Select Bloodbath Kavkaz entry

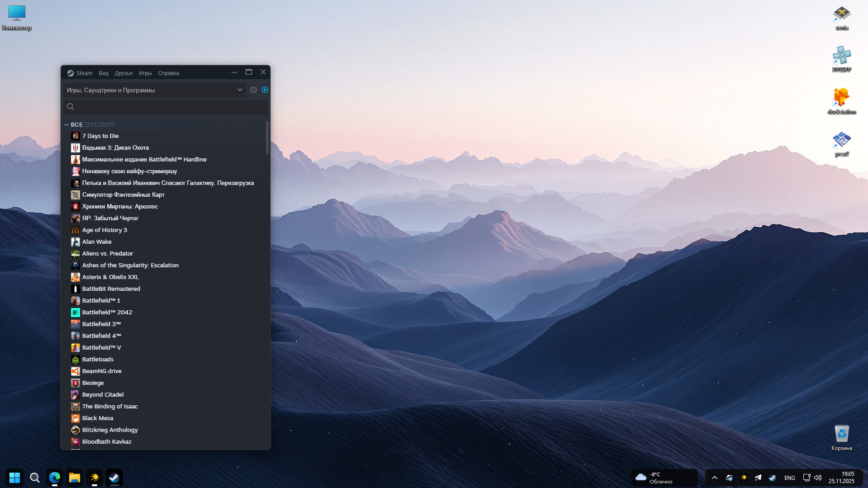(166, 441)
